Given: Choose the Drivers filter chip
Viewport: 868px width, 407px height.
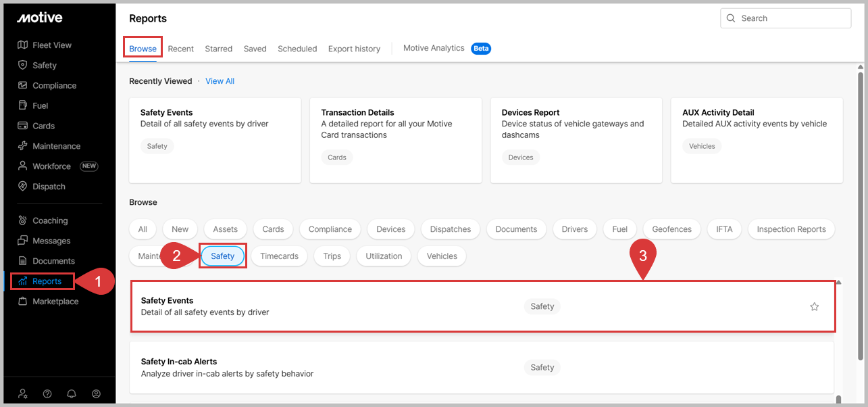Looking at the screenshot, I should coord(575,229).
